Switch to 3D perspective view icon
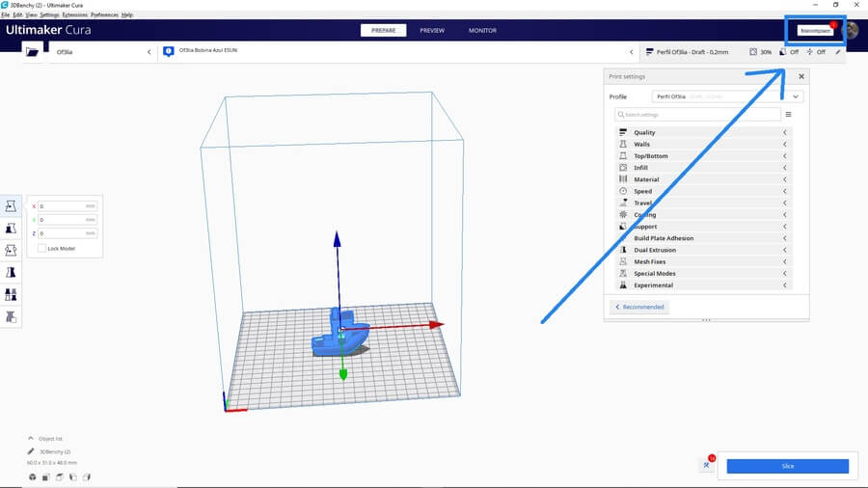The image size is (868, 488). tap(33, 477)
